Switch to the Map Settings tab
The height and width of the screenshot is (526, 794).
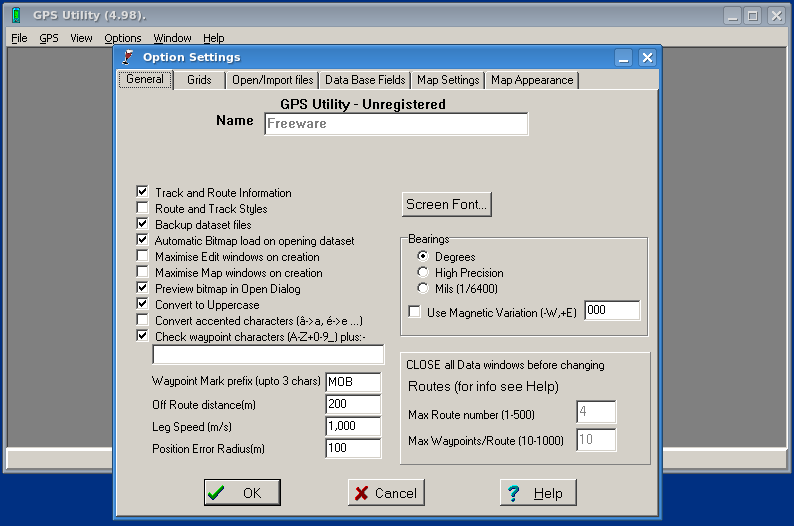click(448, 80)
